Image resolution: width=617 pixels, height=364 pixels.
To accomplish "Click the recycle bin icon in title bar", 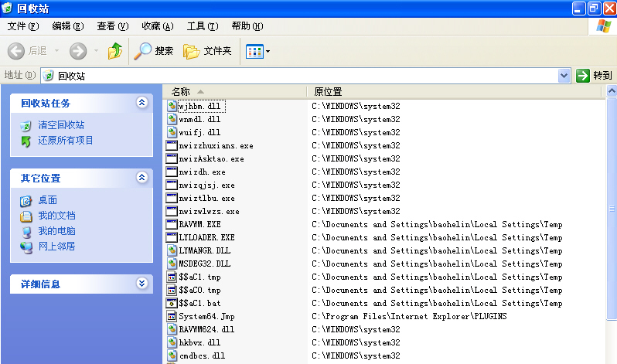I will (x=7, y=8).
